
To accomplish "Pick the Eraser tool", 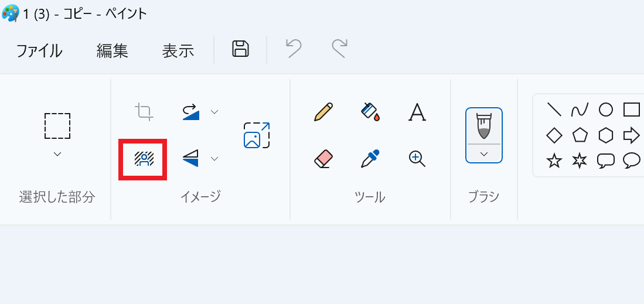I will (323, 158).
